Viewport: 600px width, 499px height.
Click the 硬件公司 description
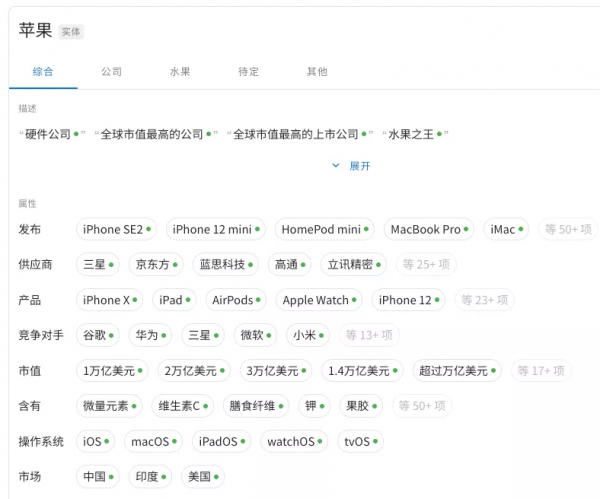coord(52,134)
